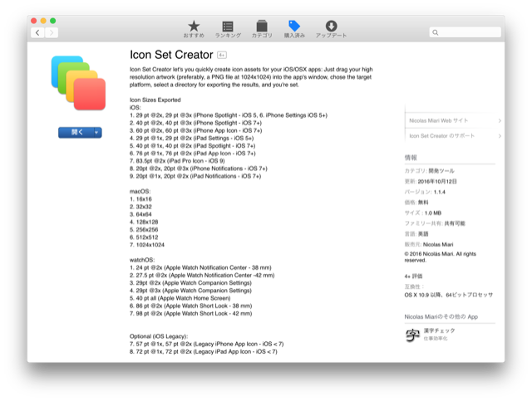Image resolution: width=532 pixels, height=401 pixels.
Task: Open the 漢字チェック app title link
Action: (440, 330)
